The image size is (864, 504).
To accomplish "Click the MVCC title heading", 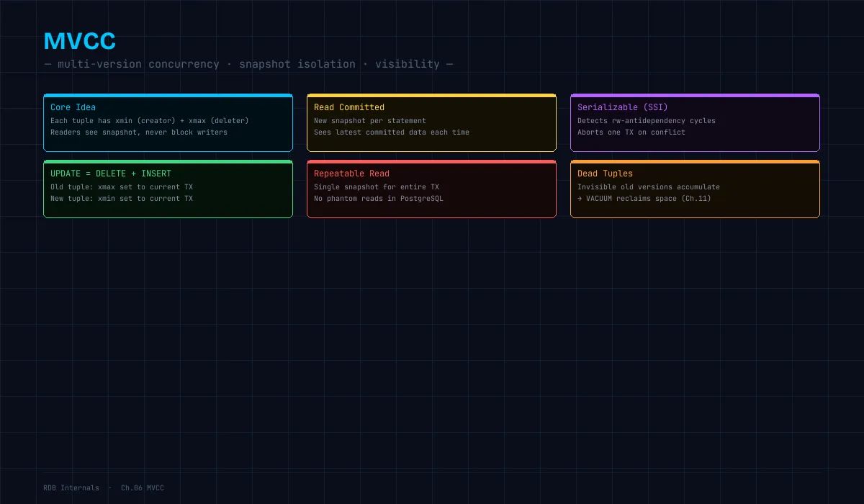I will click(x=79, y=41).
